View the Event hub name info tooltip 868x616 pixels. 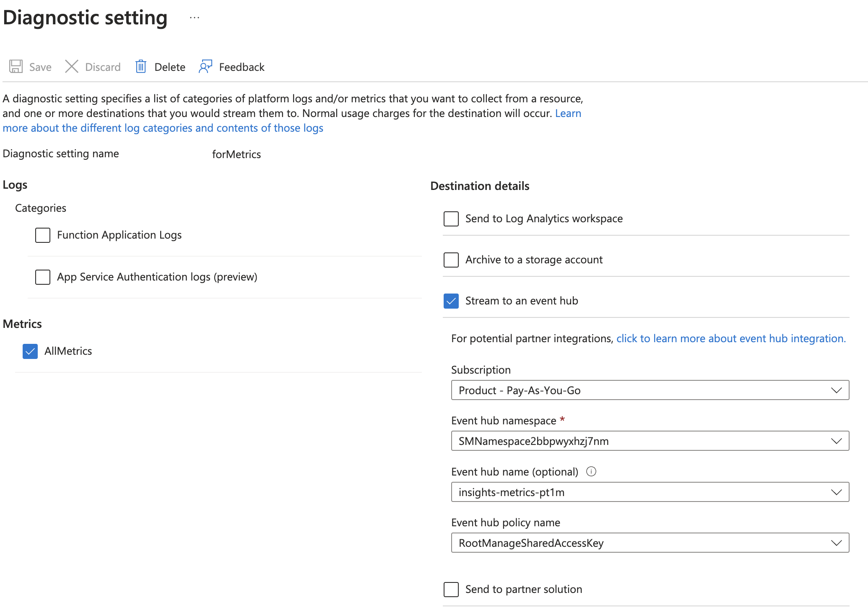point(591,471)
